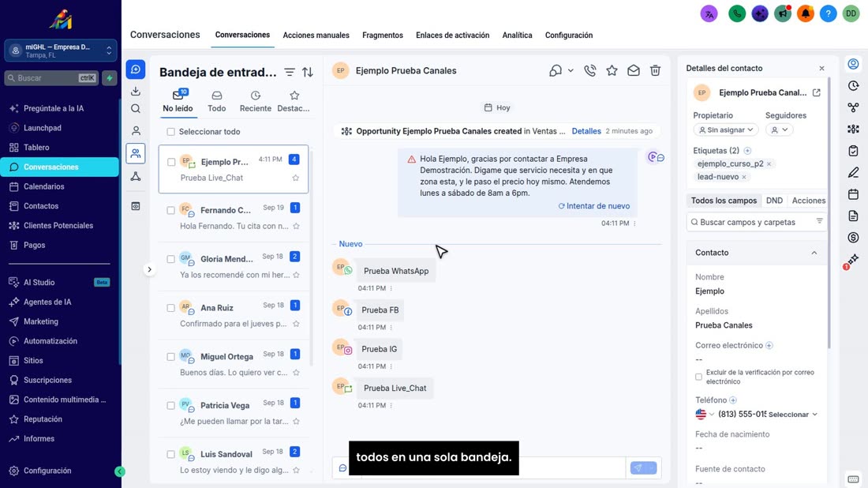Open Analítica tab

(517, 35)
